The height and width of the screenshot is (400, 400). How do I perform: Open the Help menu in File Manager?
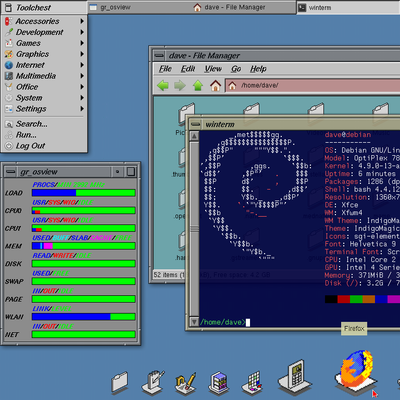(258, 69)
